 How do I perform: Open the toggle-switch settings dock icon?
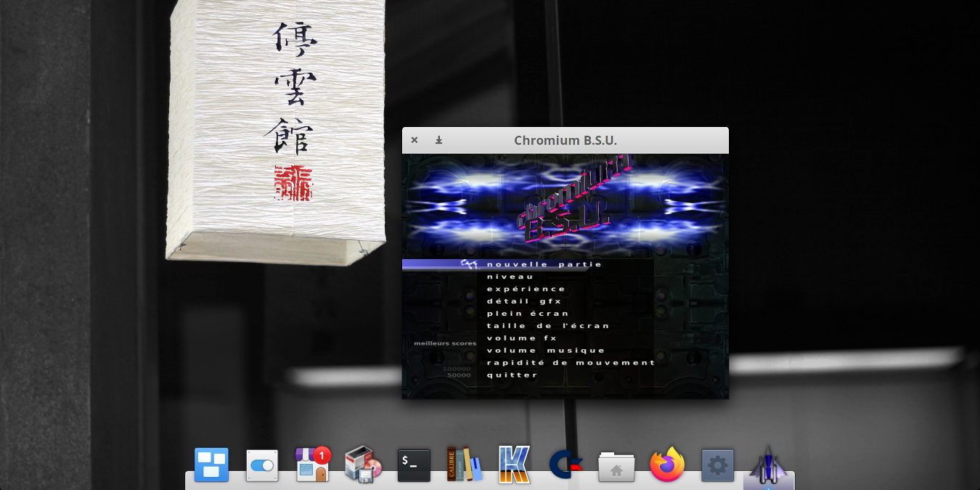coord(262,465)
